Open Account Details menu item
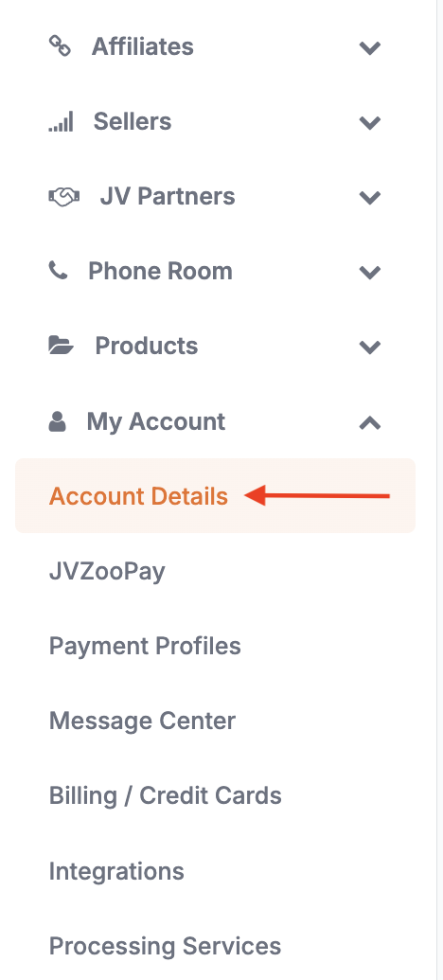The height and width of the screenshot is (980, 443). click(x=215, y=495)
